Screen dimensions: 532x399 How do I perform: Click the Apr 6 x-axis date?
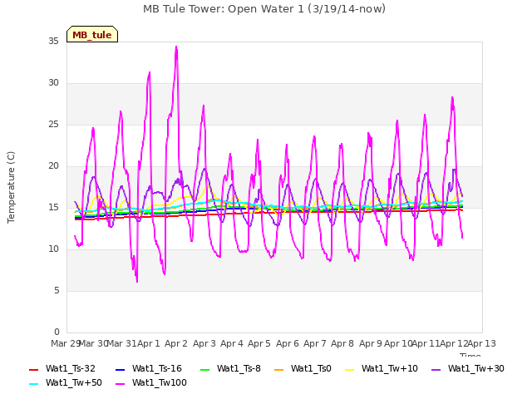(x=288, y=343)
